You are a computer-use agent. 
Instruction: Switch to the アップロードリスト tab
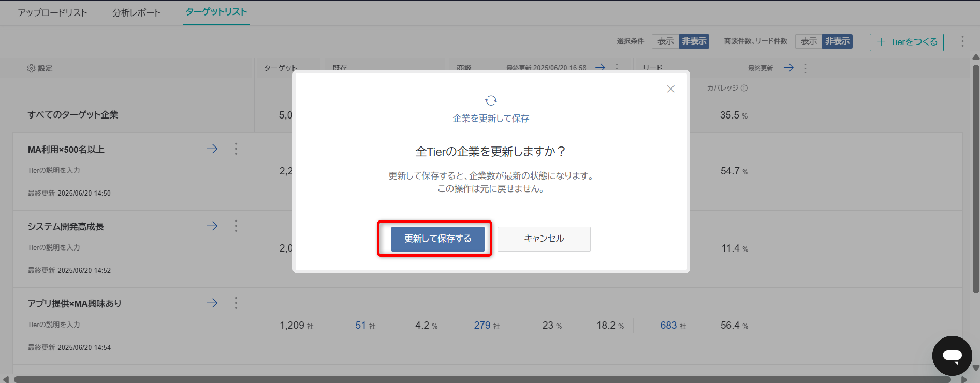click(53, 12)
